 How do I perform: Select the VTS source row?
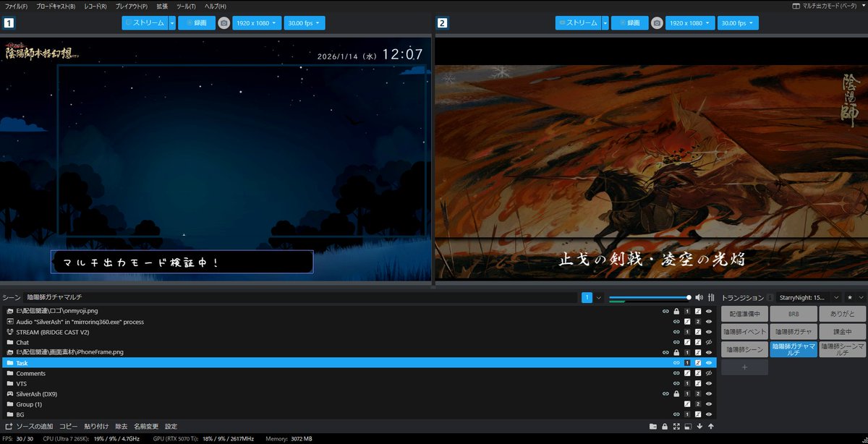tap(358, 383)
